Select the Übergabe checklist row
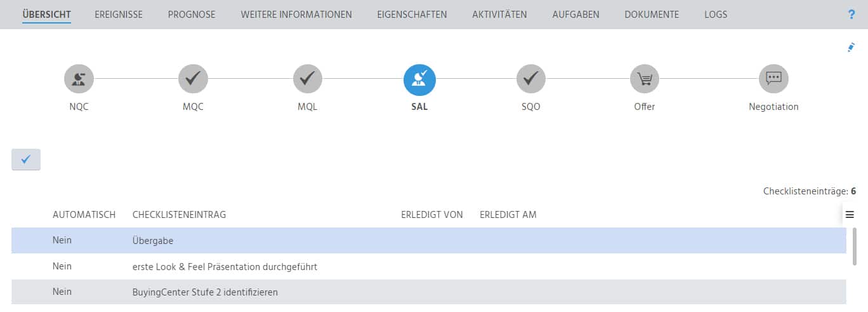This screenshot has height=312, width=868. [x=429, y=241]
